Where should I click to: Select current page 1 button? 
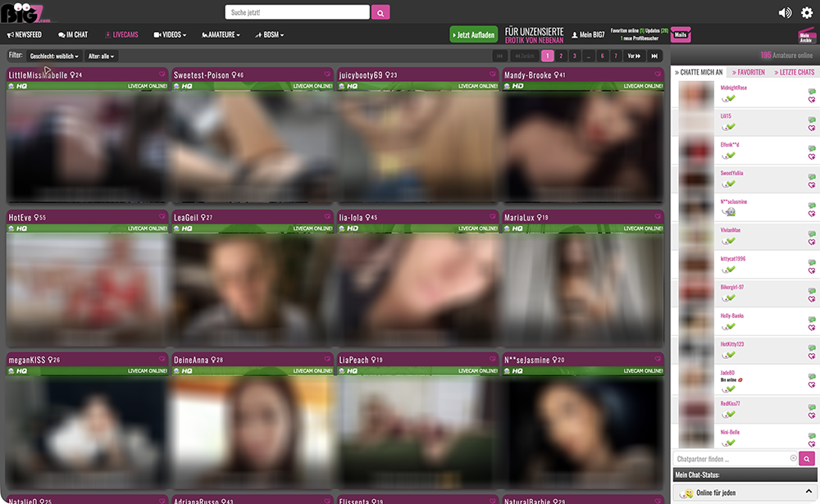548,56
